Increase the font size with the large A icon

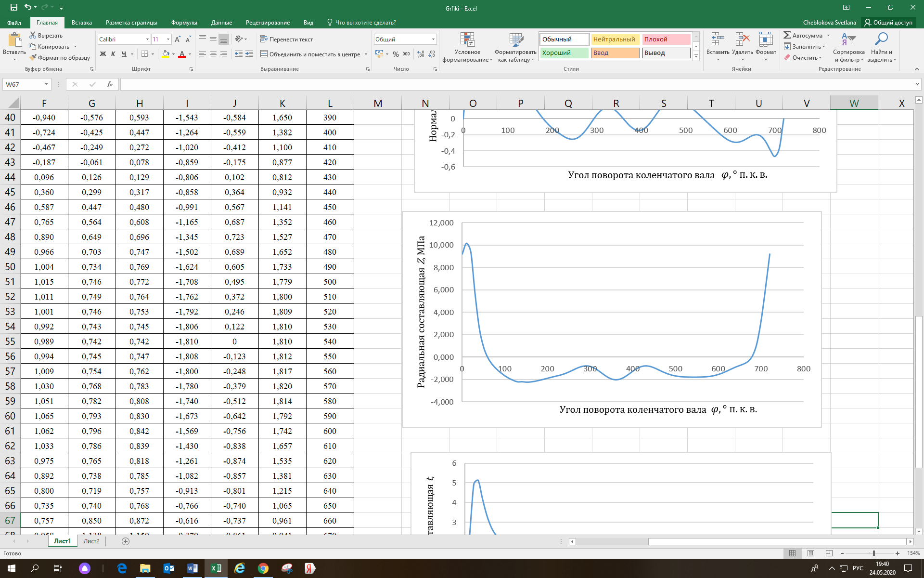[178, 39]
